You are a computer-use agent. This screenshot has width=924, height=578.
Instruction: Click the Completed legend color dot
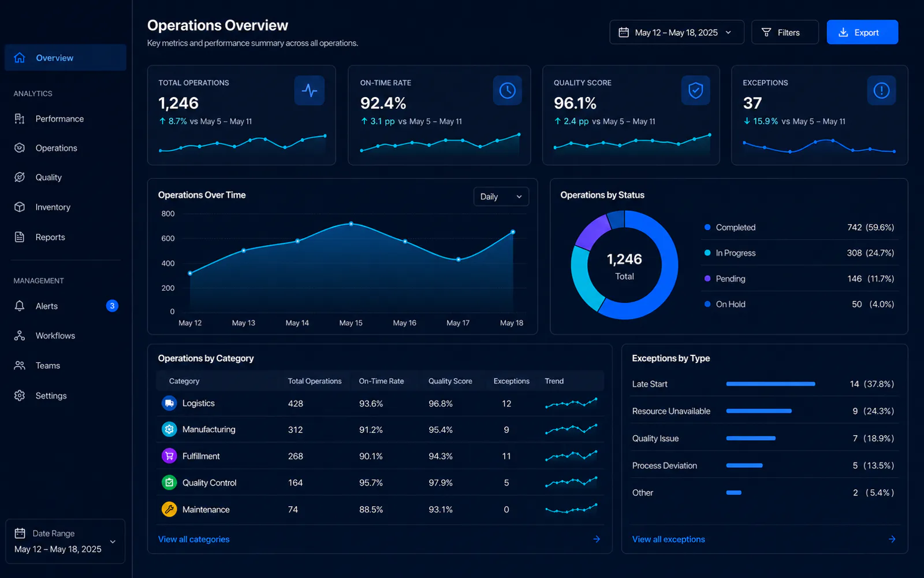(707, 227)
